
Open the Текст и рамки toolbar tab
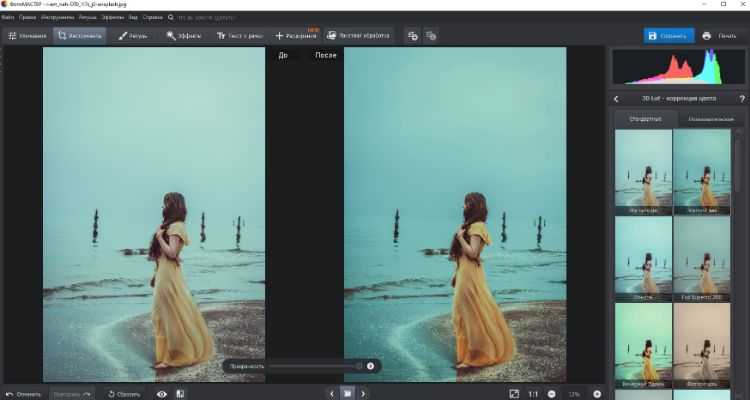240,36
